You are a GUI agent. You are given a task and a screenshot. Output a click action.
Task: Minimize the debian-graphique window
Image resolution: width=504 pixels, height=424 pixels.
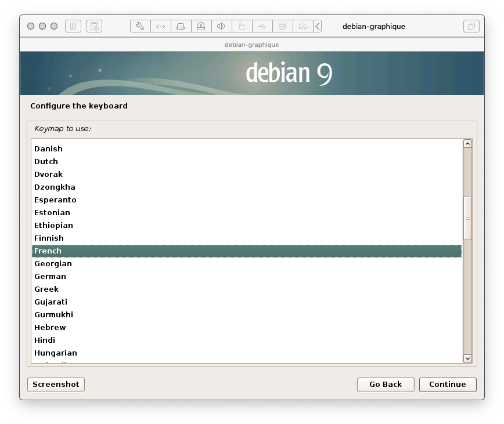(x=42, y=26)
